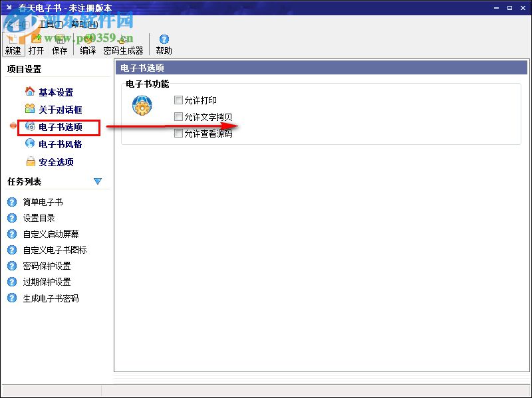Enable the 允许查看源码 checkbox
Screen dimensions: 532x398
point(178,134)
